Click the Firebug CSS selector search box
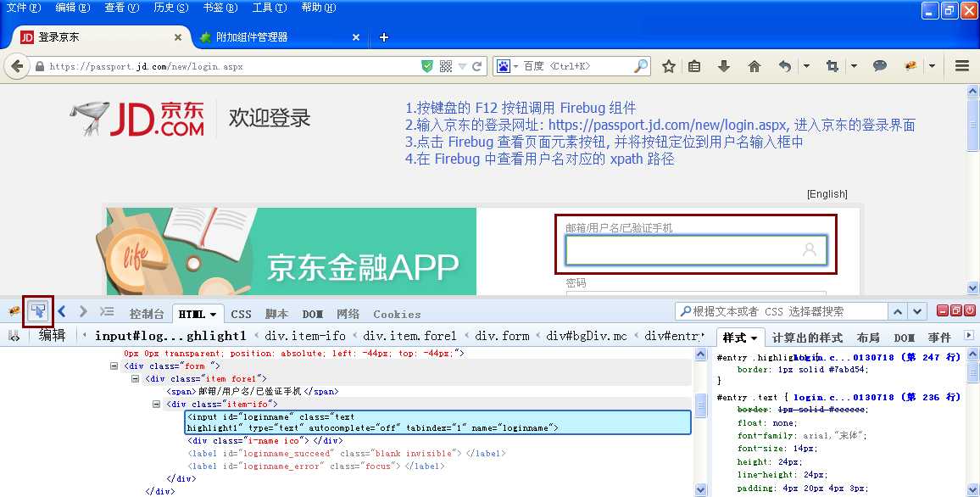This screenshot has width=980, height=497. (x=782, y=311)
